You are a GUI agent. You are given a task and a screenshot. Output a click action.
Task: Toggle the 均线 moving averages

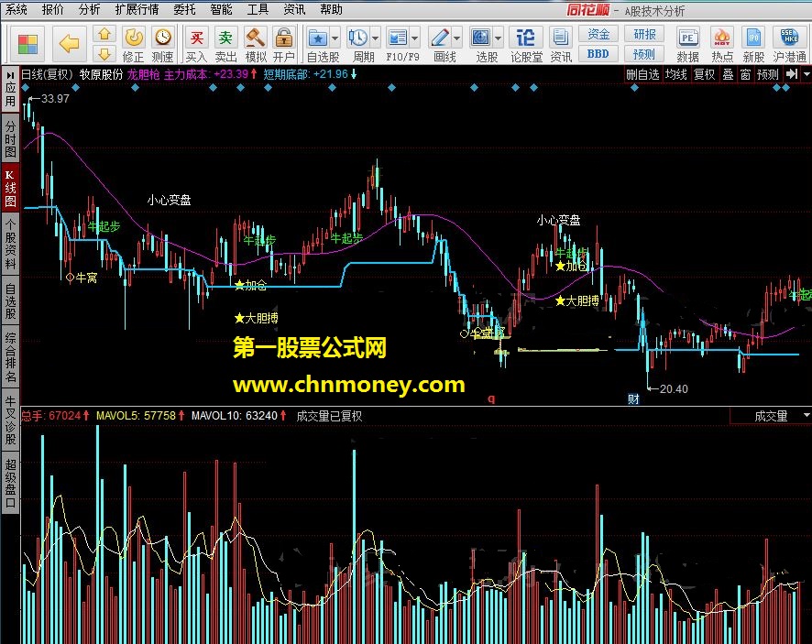point(675,74)
